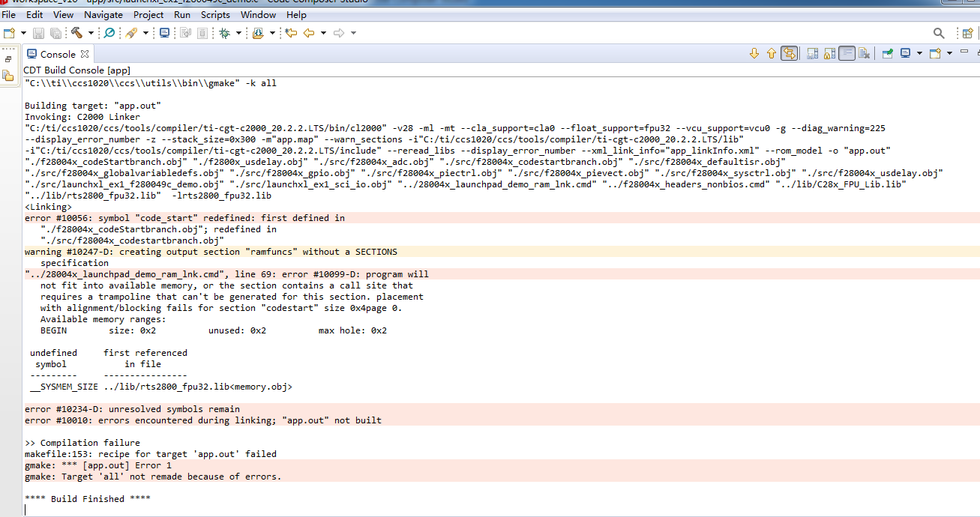The width and height of the screenshot is (980, 517).
Task: Open the Run menu
Action: 182,14
